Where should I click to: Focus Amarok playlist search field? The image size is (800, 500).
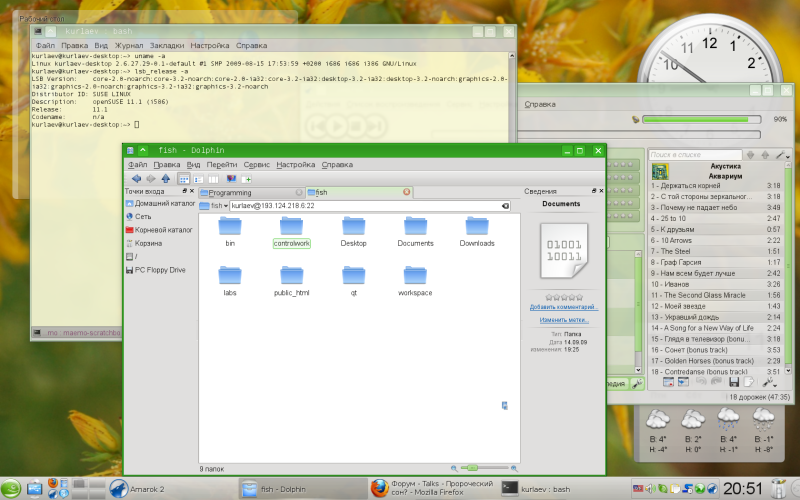coord(695,155)
